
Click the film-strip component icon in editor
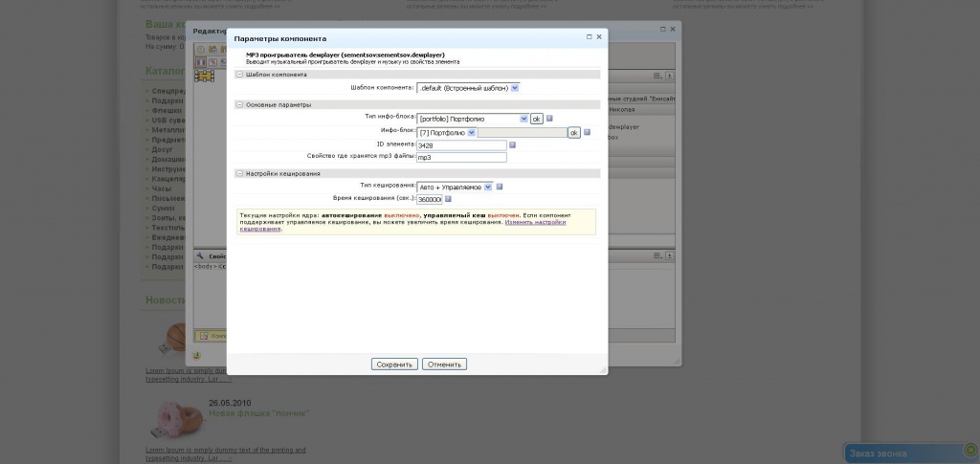[205, 77]
